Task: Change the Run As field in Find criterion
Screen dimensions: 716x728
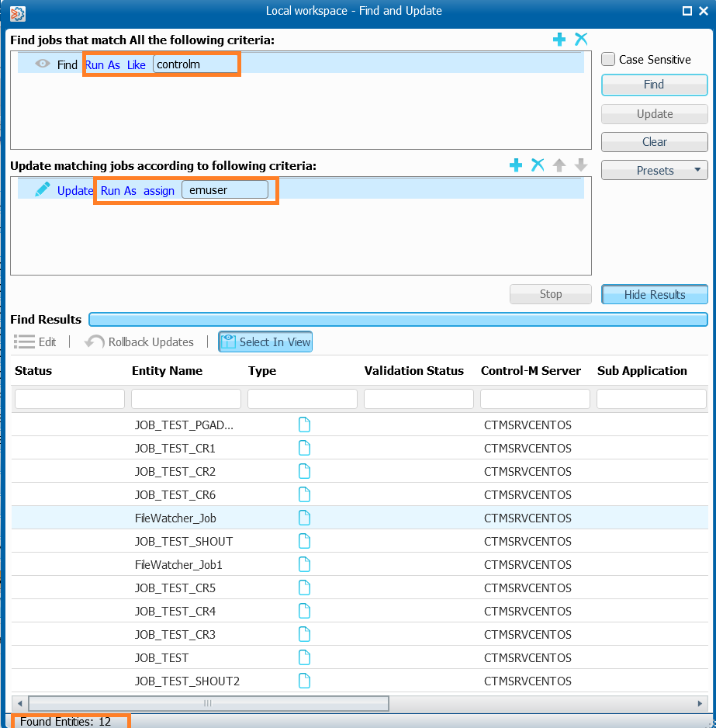Action: pyautogui.click(x=102, y=64)
